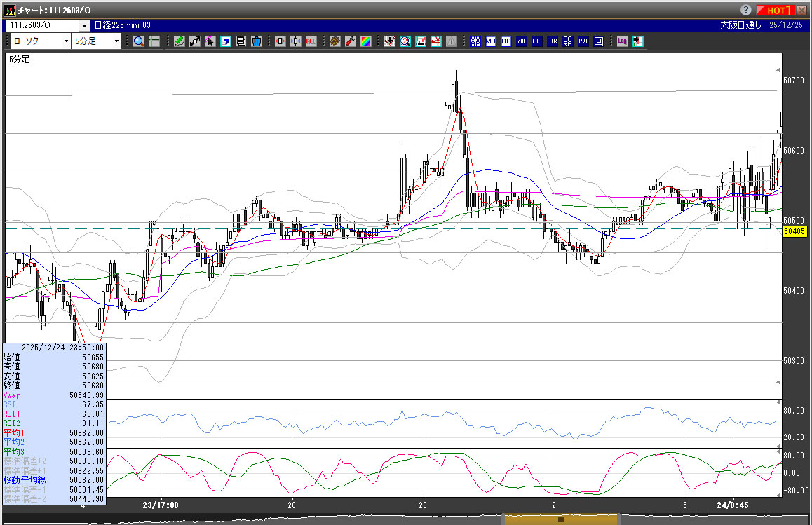Click the magnifying glass zoom icon

(x=139, y=41)
